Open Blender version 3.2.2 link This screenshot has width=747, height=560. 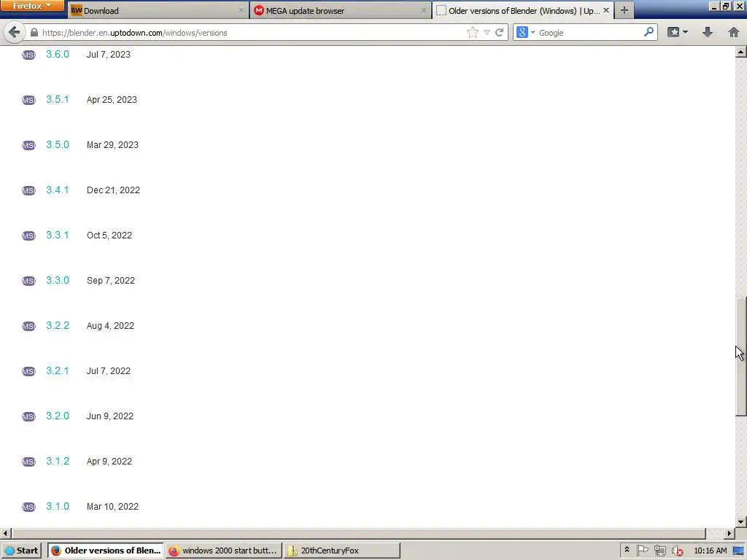click(58, 326)
